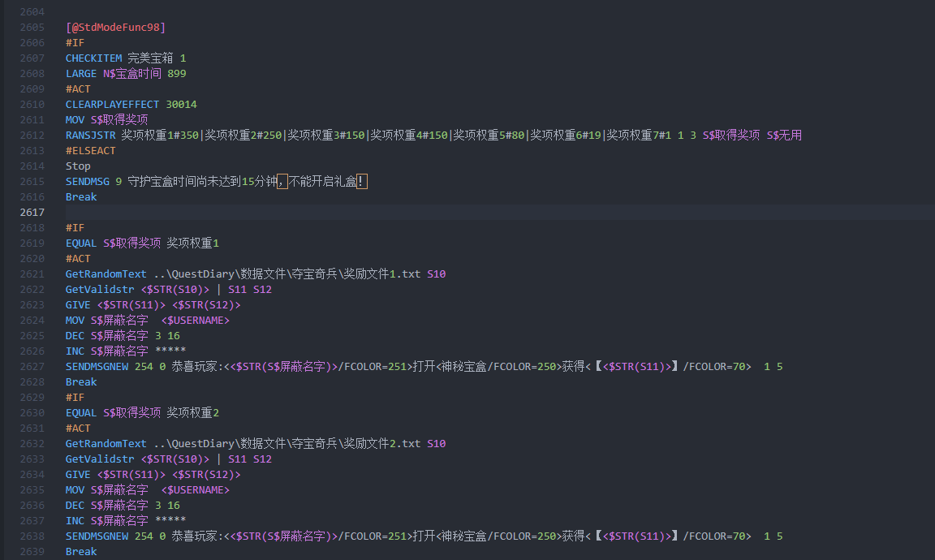This screenshot has height=560, width=935.
Task: Click the [@StdModeFunc98] script label
Action: tap(114, 27)
